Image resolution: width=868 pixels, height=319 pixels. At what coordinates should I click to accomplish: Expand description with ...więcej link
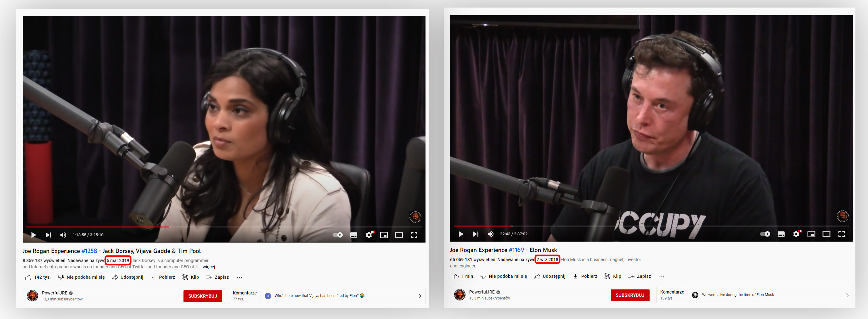click(x=207, y=267)
